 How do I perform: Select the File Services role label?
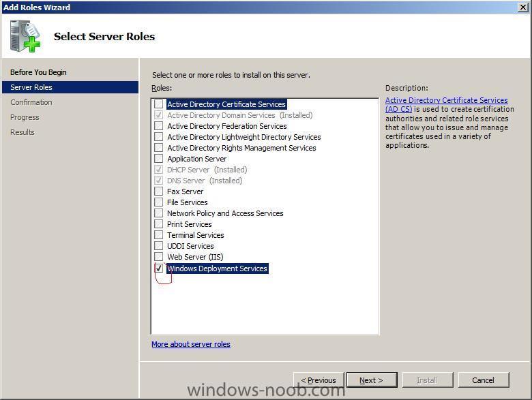(188, 202)
